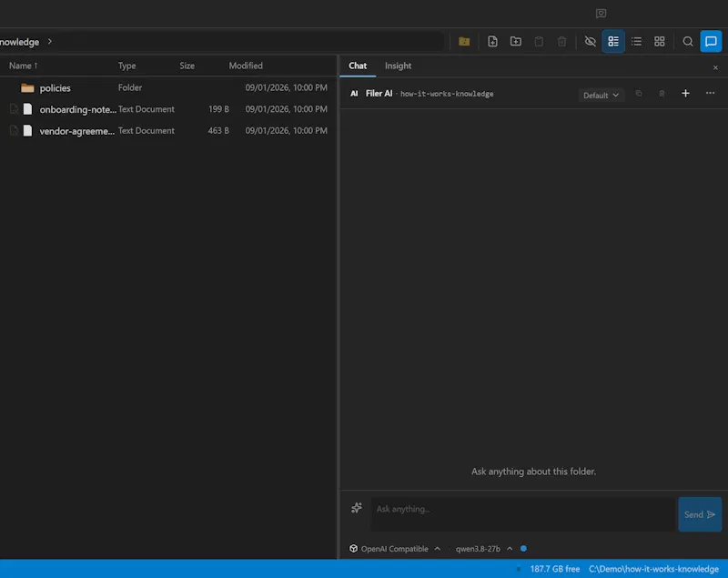This screenshot has width=728, height=578.
Task: Click the 463 B size cell
Action: click(218, 130)
